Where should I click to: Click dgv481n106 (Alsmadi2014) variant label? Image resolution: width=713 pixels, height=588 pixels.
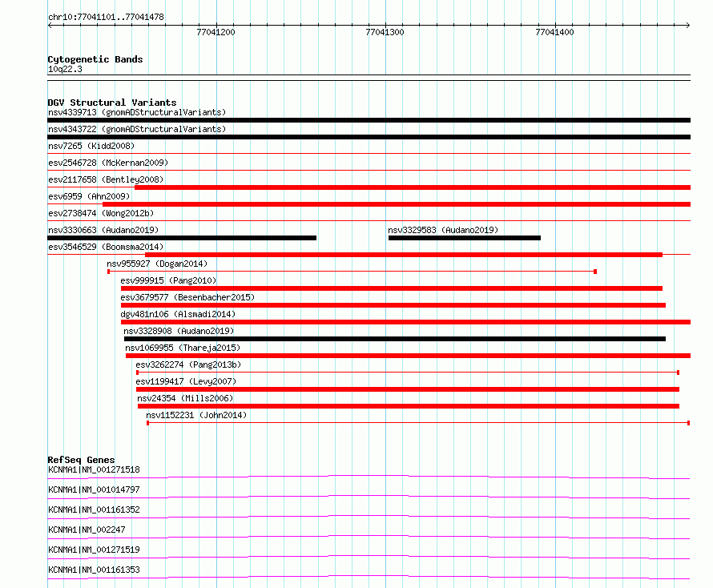(178, 314)
